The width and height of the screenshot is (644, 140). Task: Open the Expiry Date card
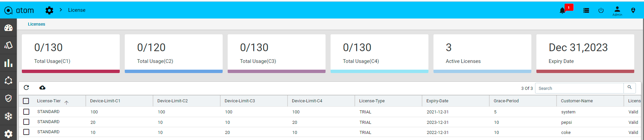585,54
